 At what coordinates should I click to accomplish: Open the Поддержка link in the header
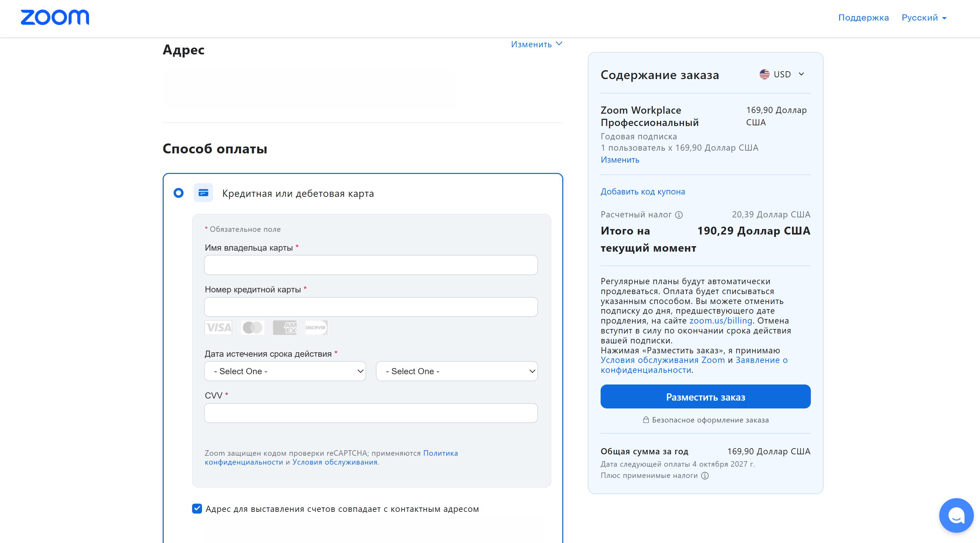click(x=864, y=18)
